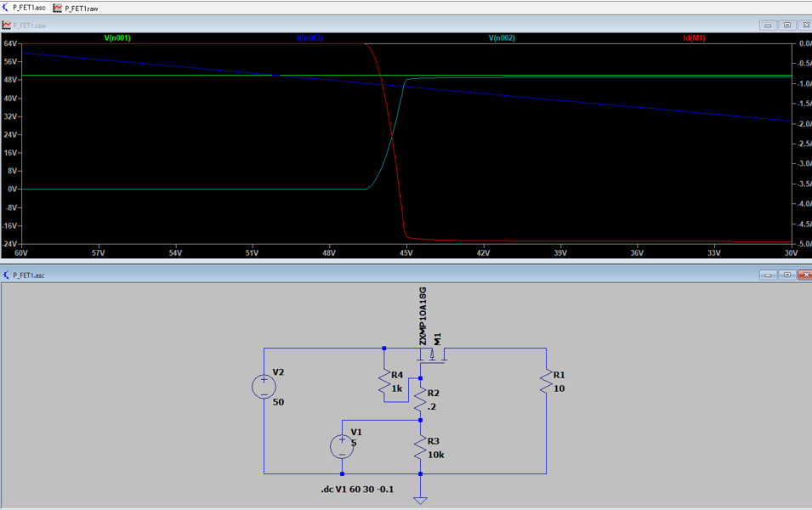
Task: Switch to the P_FET1.raw tab
Action: coord(76,8)
